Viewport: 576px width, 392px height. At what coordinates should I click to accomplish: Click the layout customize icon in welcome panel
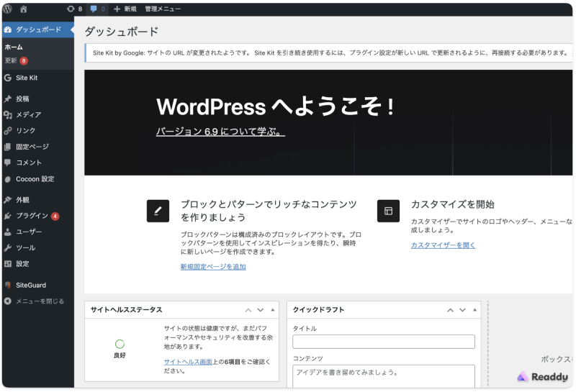388,211
